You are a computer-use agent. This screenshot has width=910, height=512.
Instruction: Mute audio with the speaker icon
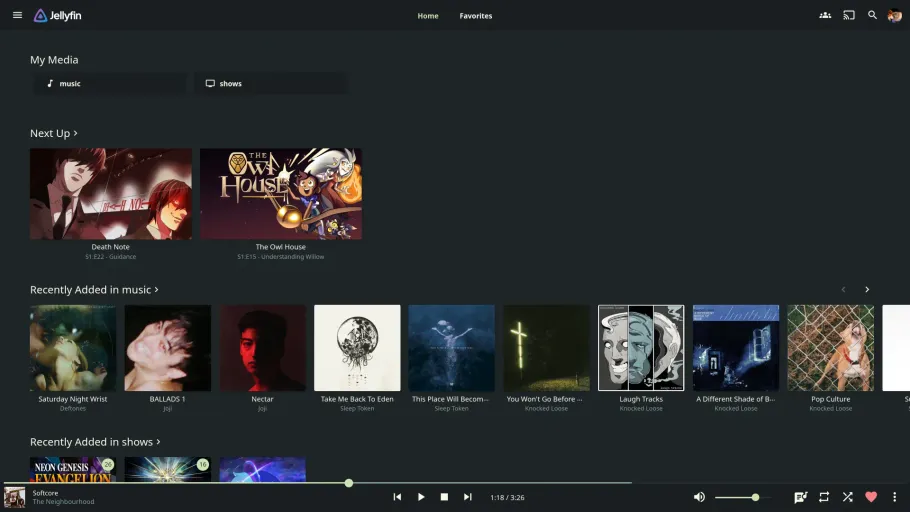(699, 497)
